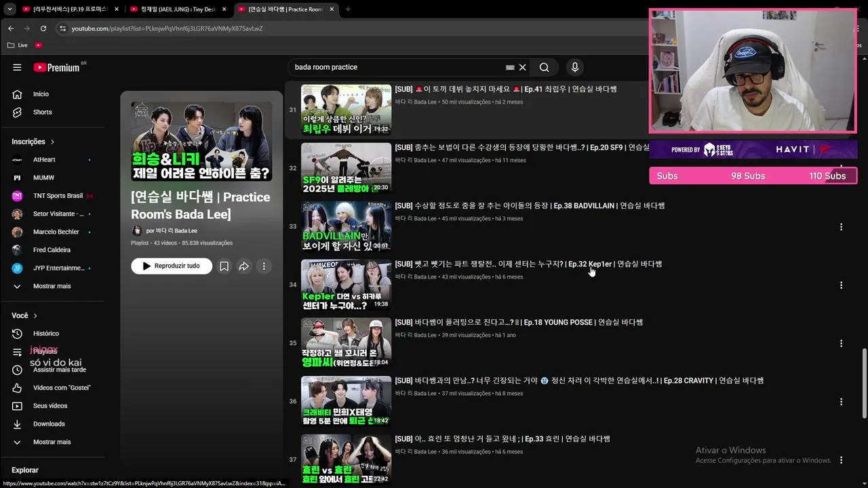
Task: Click Reproduzir tudo button
Action: (172, 266)
